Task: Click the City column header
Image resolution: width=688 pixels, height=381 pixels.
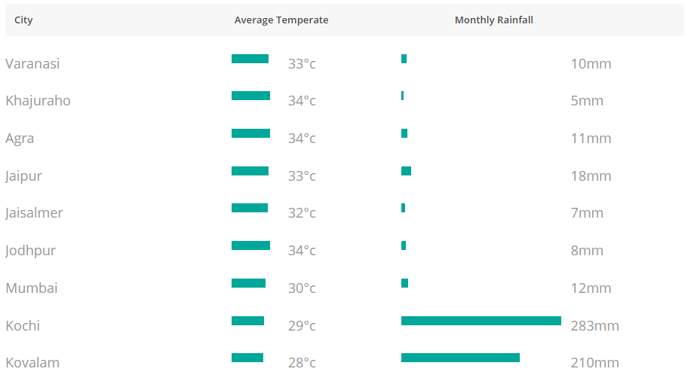Action: click(23, 20)
